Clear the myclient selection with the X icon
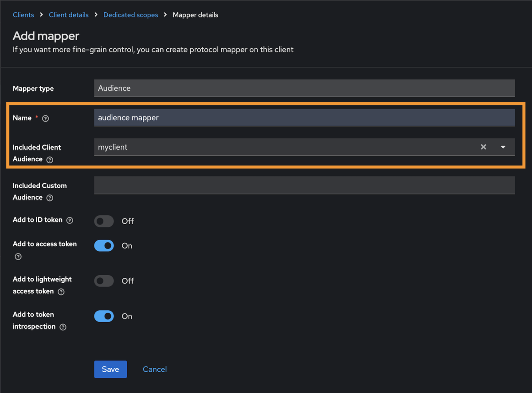532x393 pixels. [x=483, y=147]
